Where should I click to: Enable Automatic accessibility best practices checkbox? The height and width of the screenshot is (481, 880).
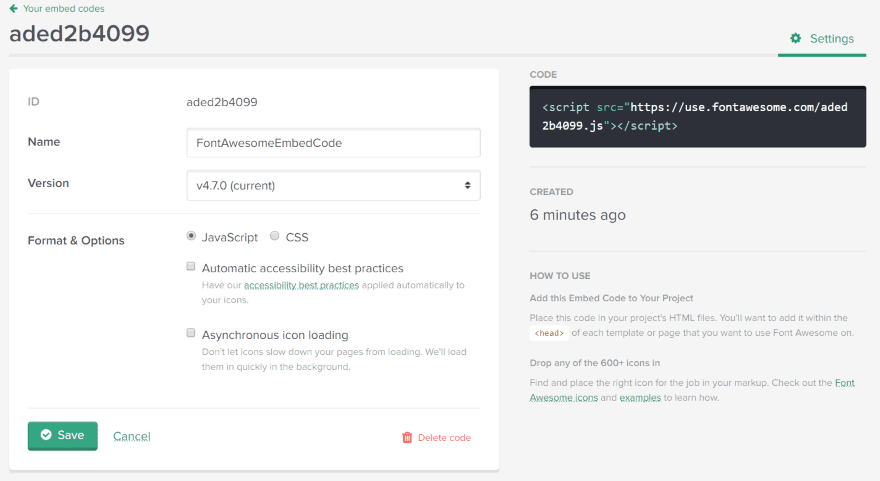click(x=191, y=267)
